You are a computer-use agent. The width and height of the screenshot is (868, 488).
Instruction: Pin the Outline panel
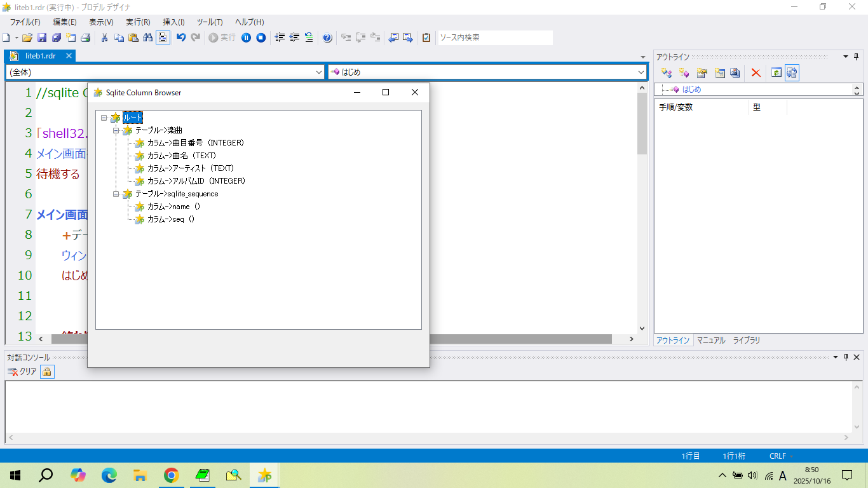coord(856,57)
